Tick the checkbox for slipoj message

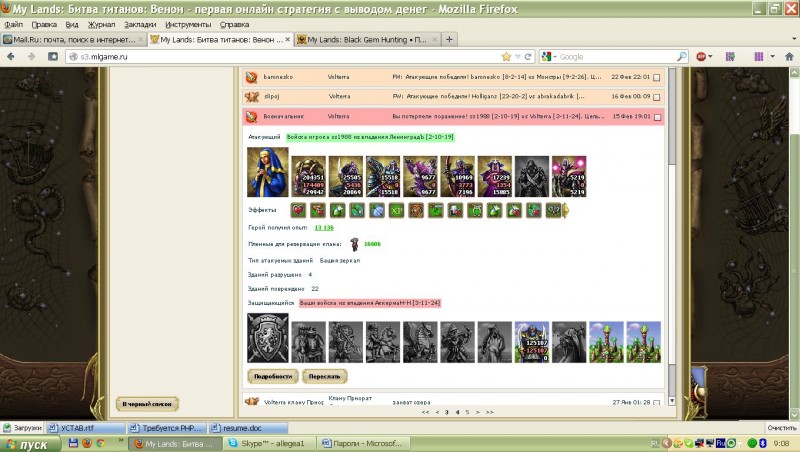pyautogui.click(x=656, y=96)
